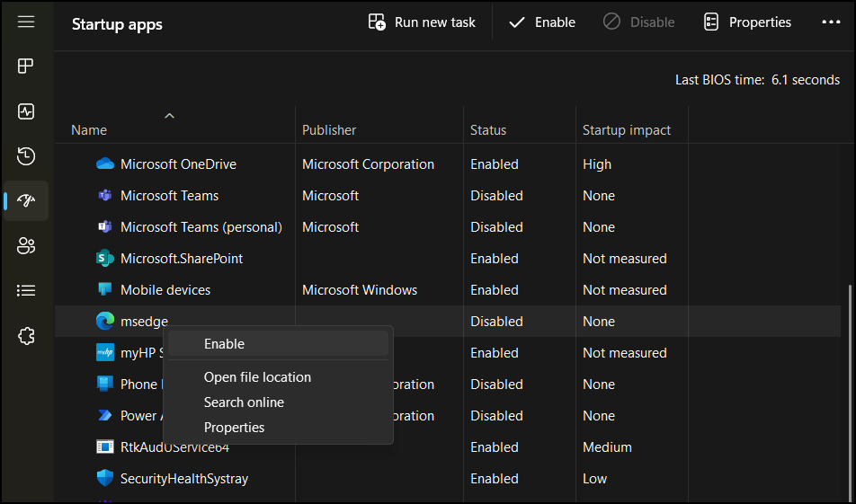
Task: Sort list by the Name column header
Action: tap(89, 130)
